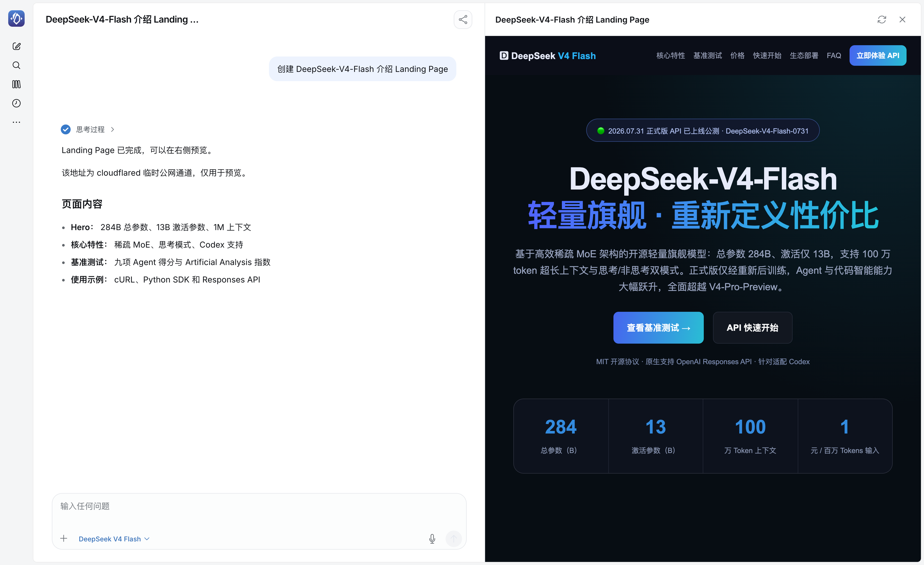Click the 核心特性 bullet in the chat reply
The image size is (924, 565).
tap(157, 244)
